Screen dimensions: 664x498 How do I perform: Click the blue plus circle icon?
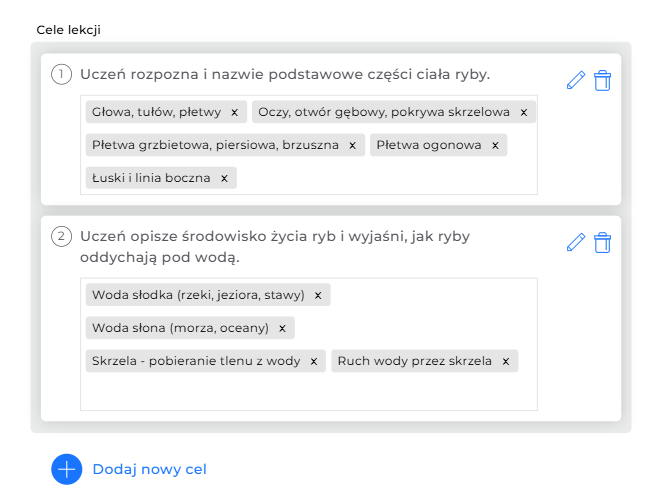[x=67, y=469]
